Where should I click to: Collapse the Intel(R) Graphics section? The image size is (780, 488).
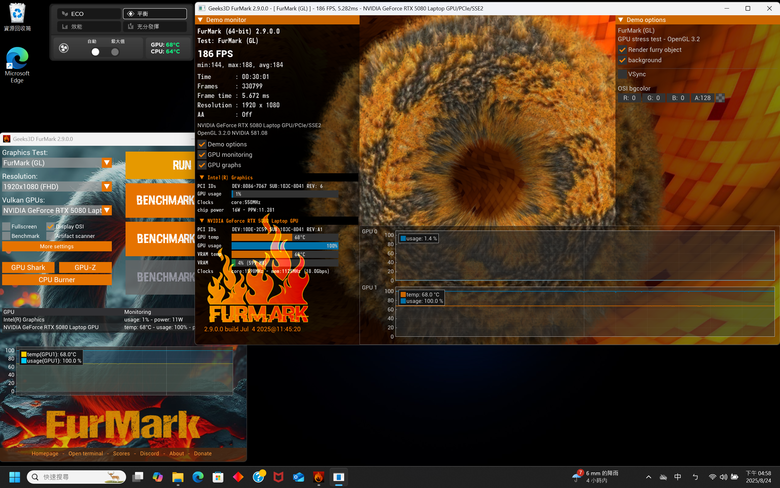click(201, 178)
